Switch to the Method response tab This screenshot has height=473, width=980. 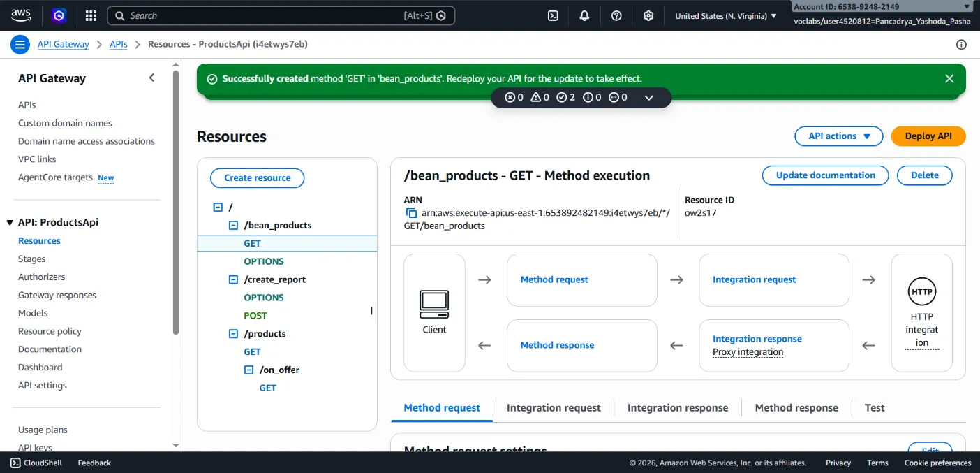796,408
